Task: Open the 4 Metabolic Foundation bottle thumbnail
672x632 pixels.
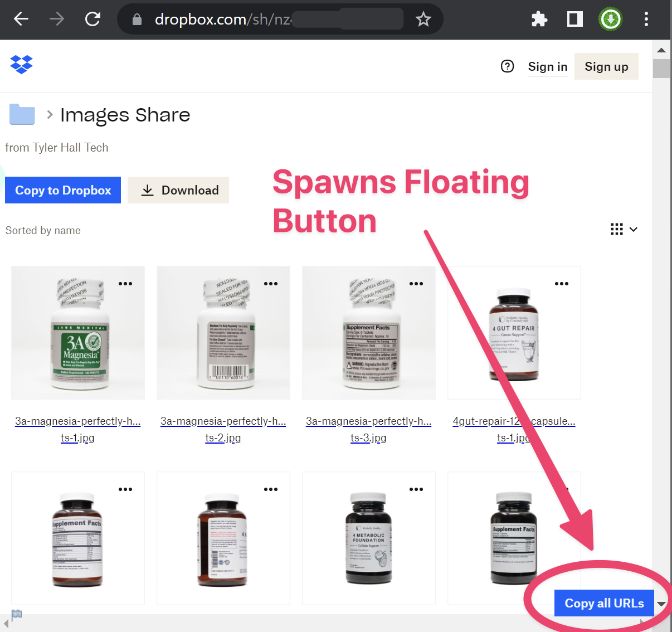Action: pyautogui.click(x=369, y=538)
